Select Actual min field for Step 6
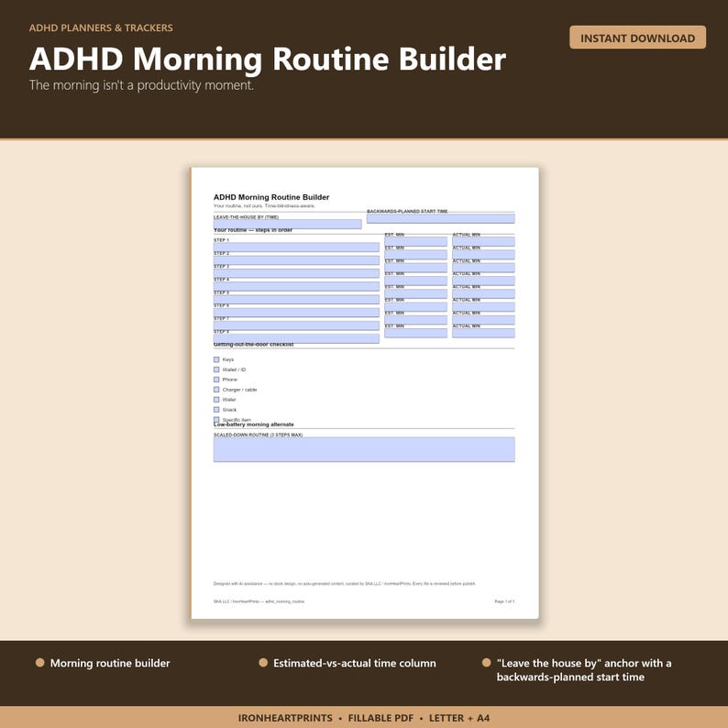Image resolution: width=728 pixels, height=728 pixels. 483,307
